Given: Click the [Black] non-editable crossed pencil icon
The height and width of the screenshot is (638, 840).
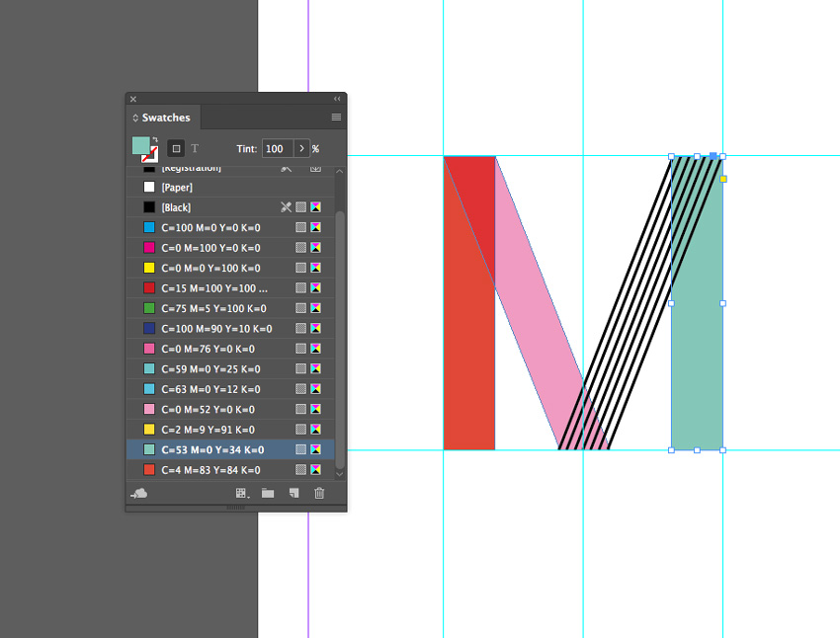Looking at the screenshot, I should click(x=286, y=207).
